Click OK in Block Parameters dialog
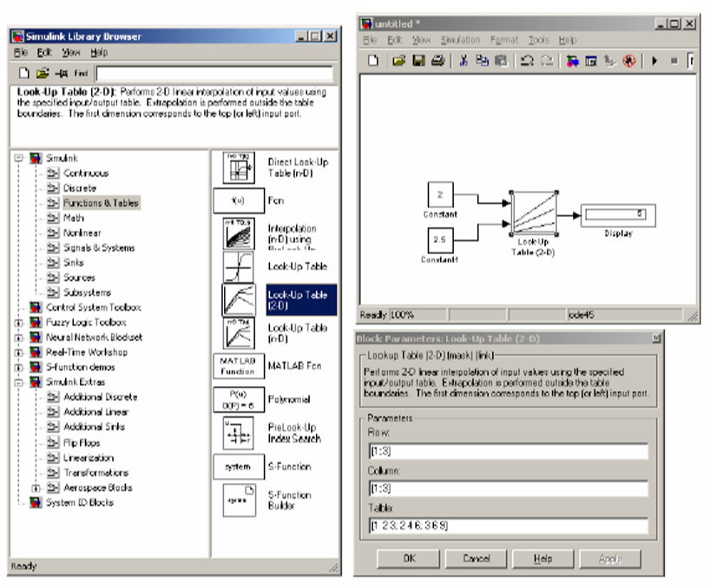Screen dimensions: 723x588 click(409, 559)
